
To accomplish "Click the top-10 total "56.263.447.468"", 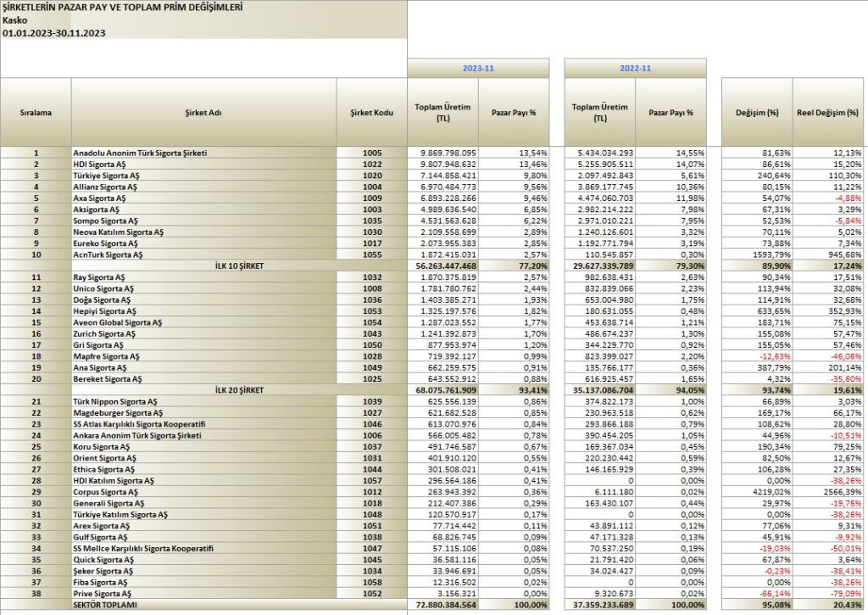I will point(446,266).
